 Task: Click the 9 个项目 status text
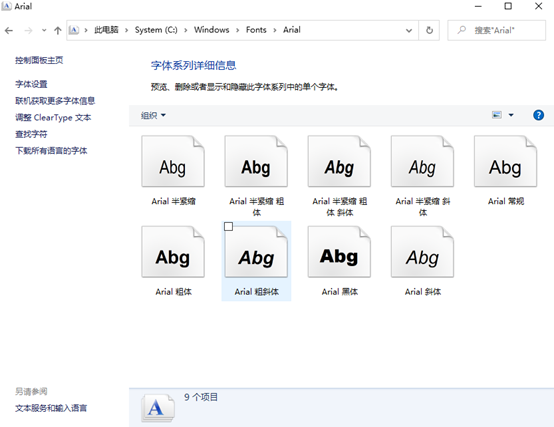[201, 397]
